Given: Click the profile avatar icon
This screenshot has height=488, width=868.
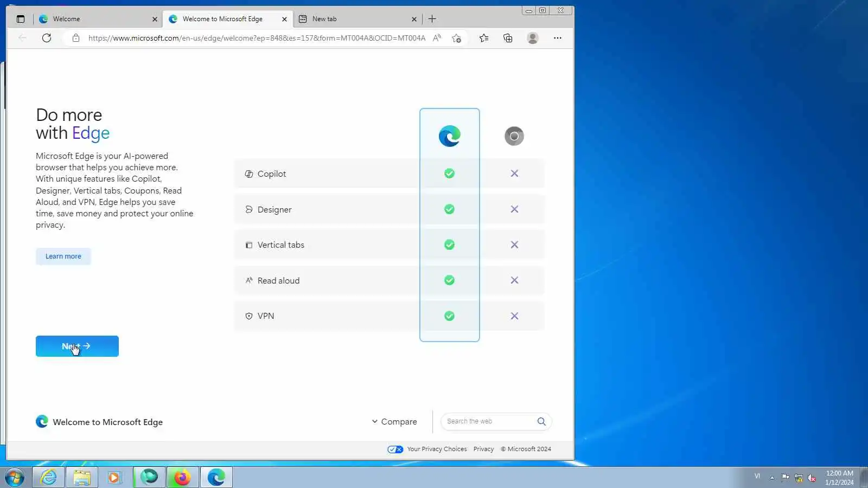Looking at the screenshot, I should tap(533, 38).
